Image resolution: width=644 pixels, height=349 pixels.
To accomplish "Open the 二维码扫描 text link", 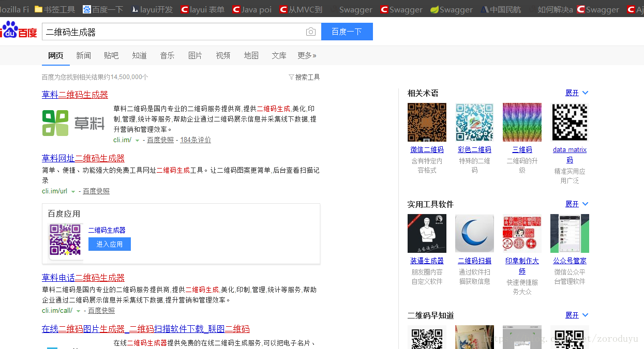I will pyautogui.click(x=474, y=261).
